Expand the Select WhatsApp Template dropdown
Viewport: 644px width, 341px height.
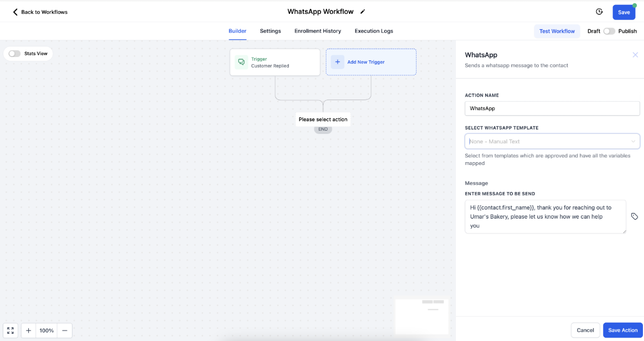point(552,141)
